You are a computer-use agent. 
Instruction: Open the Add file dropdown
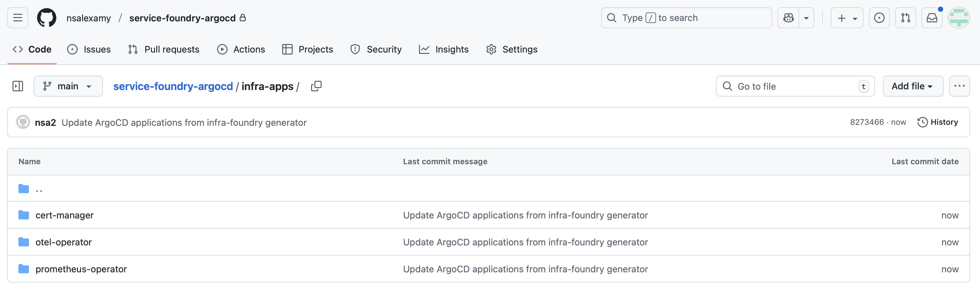coord(913,86)
